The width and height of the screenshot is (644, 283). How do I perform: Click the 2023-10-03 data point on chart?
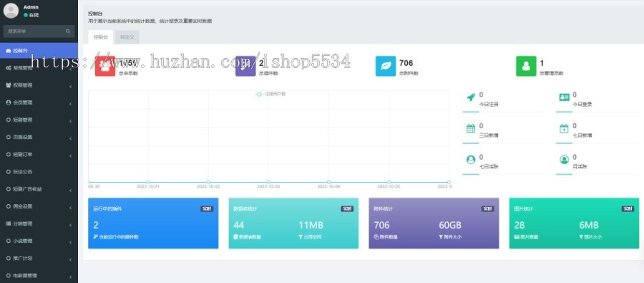(268, 182)
